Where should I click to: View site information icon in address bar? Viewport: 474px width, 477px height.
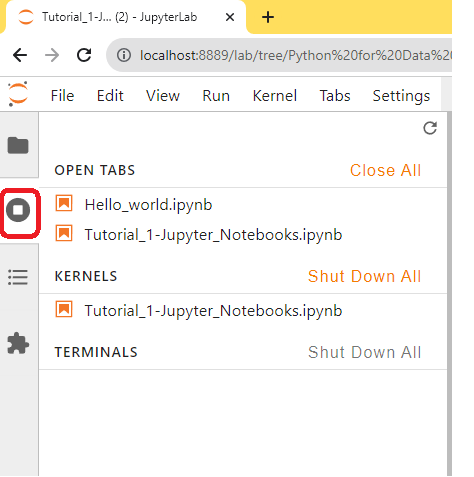point(124,55)
